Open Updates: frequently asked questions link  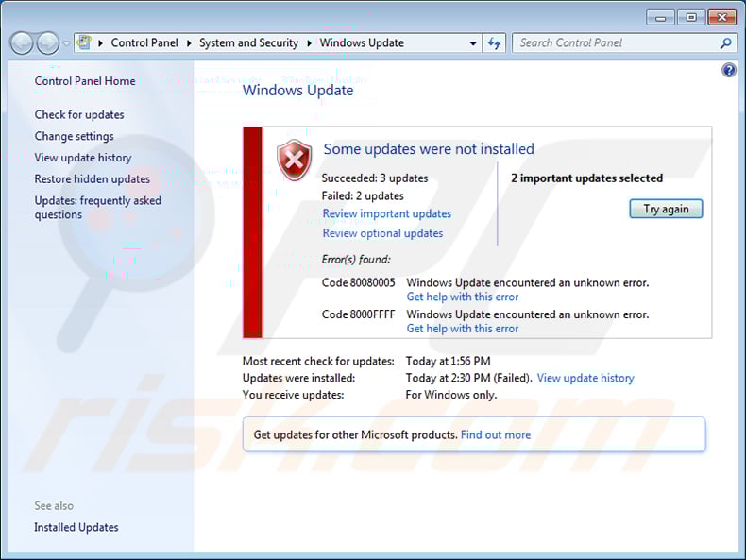pos(97,208)
